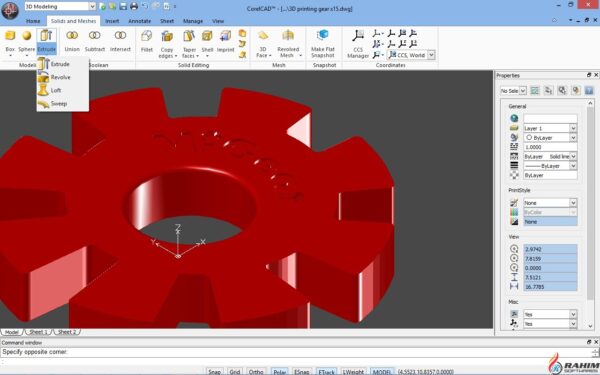Open the ByLayer line color dropdown
This screenshot has height=375, width=600.
[573, 137]
